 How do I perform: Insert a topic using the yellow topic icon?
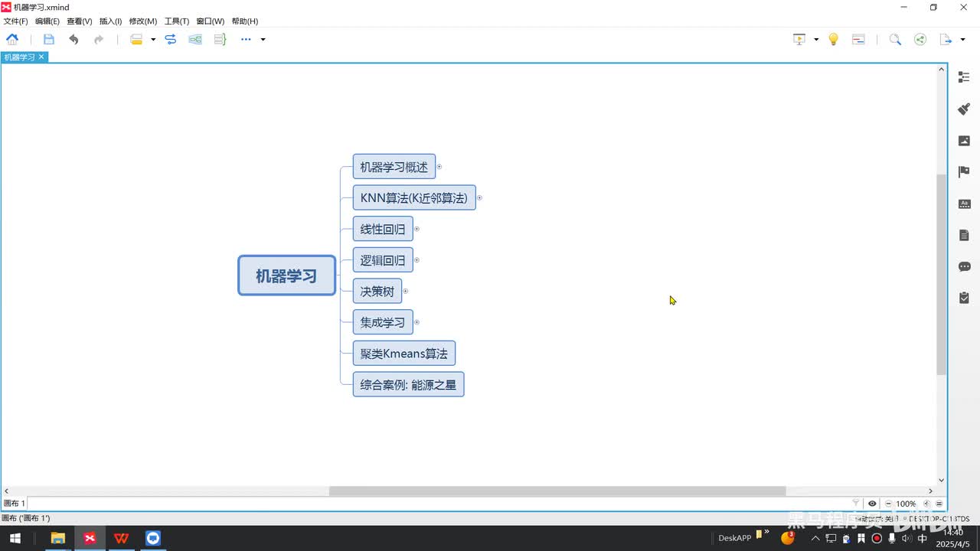(136, 39)
